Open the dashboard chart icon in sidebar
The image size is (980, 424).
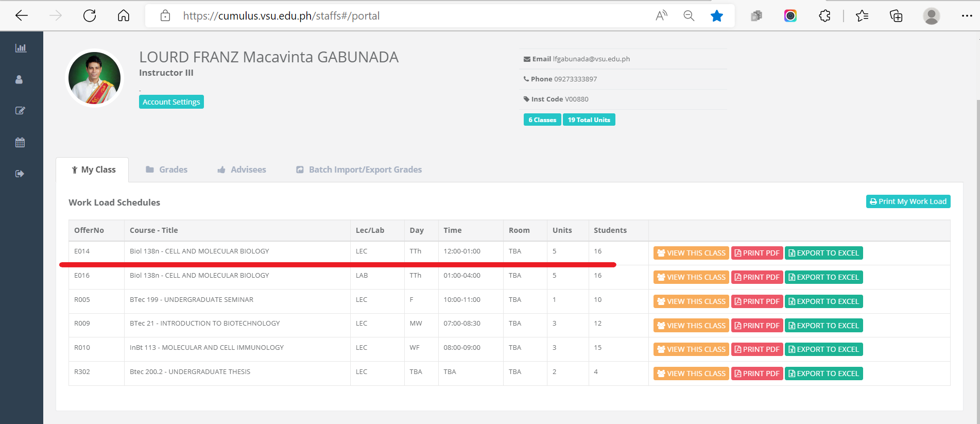click(21, 48)
